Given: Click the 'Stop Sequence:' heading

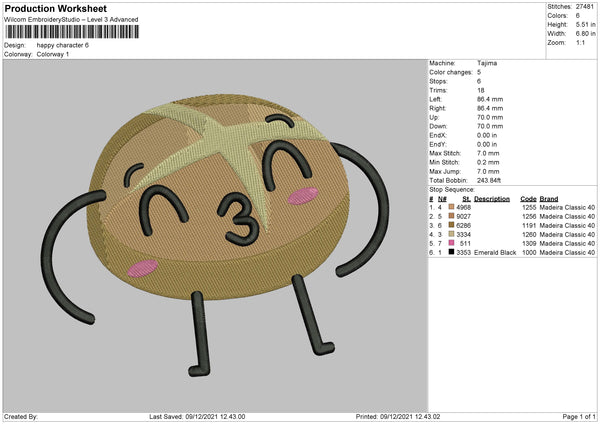Looking at the screenshot, I should [x=452, y=190].
